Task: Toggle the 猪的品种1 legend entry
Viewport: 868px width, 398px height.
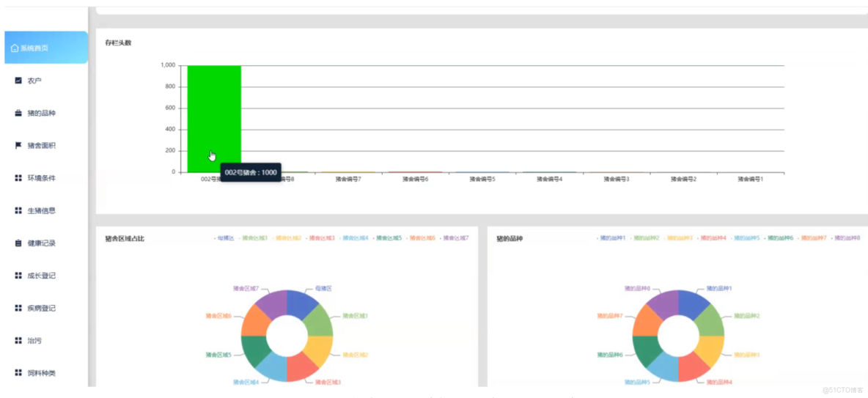Action: (611, 238)
